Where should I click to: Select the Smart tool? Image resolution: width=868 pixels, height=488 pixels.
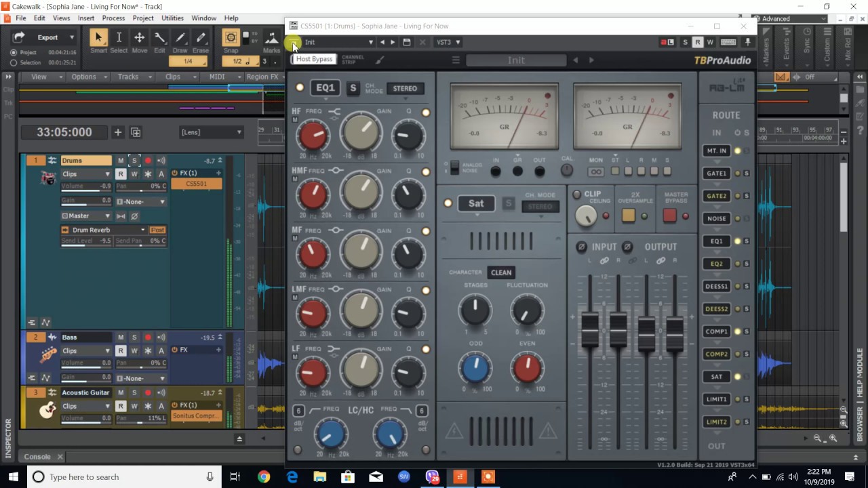point(98,38)
